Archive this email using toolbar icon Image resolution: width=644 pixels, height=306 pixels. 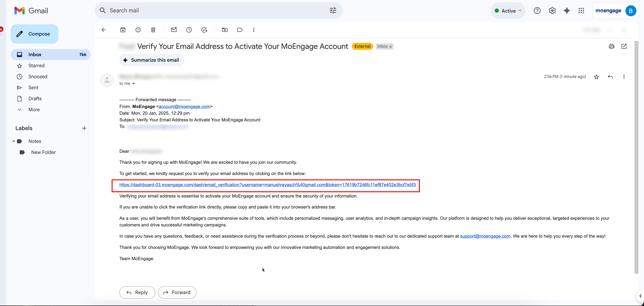(x=123, y=30)
